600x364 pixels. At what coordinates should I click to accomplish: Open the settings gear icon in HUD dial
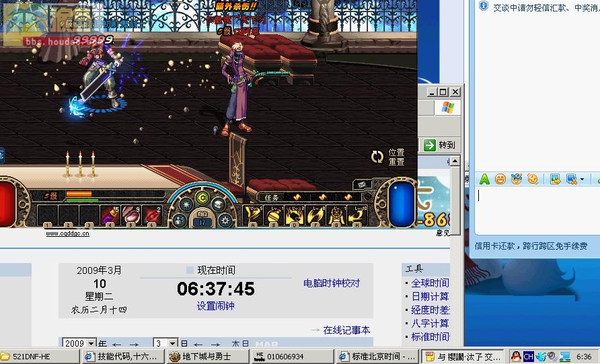coord(225,220)
